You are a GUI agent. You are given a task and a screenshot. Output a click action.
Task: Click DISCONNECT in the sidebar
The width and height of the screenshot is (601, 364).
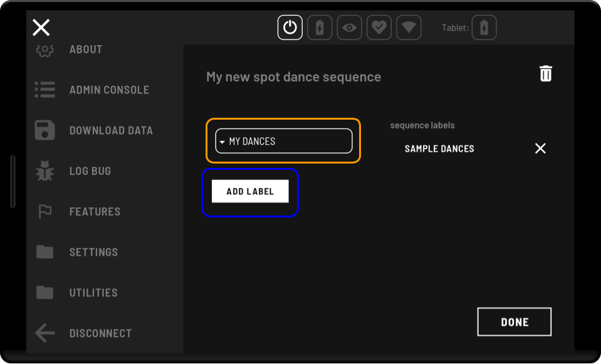tap(100, 333)
